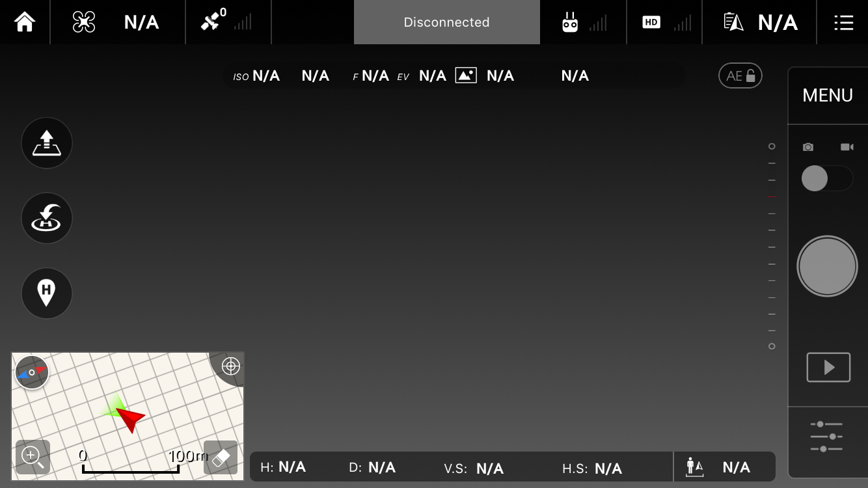Tap the auto takeoff button

point(47,142)
